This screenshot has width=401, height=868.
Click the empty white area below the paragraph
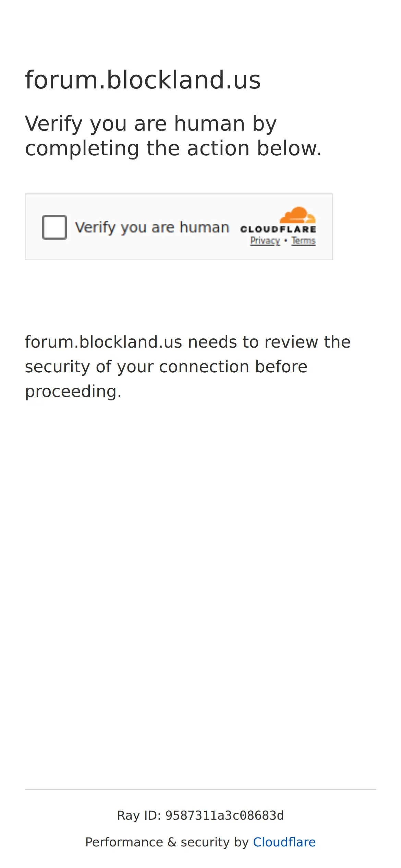click(200, 583)
